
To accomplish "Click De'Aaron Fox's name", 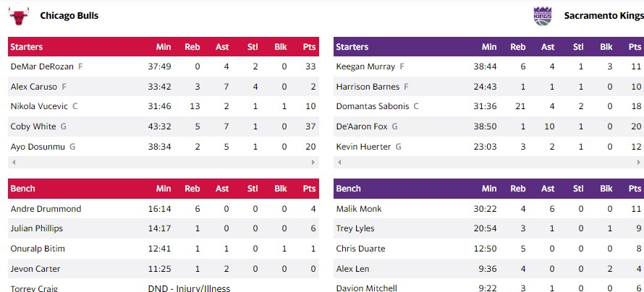I will point(363,126).
